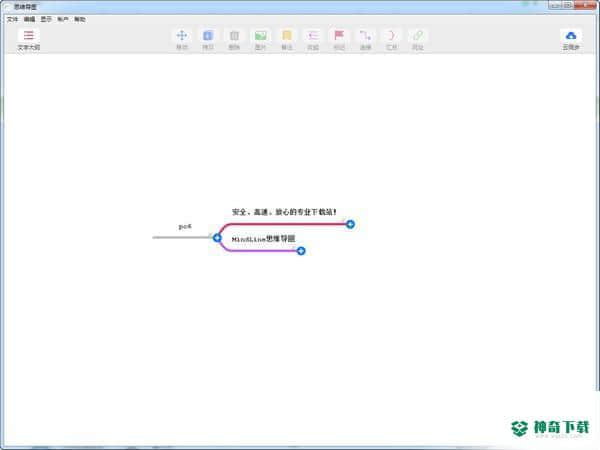Screen dimensions: 600x450
Task: Add a marker with the red flag icon
Action: (x=339, y=39)
